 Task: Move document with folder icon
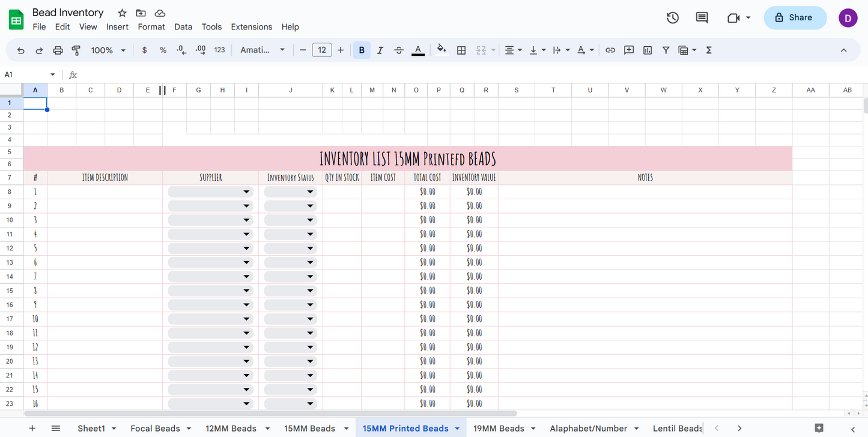tap(141, 13)
